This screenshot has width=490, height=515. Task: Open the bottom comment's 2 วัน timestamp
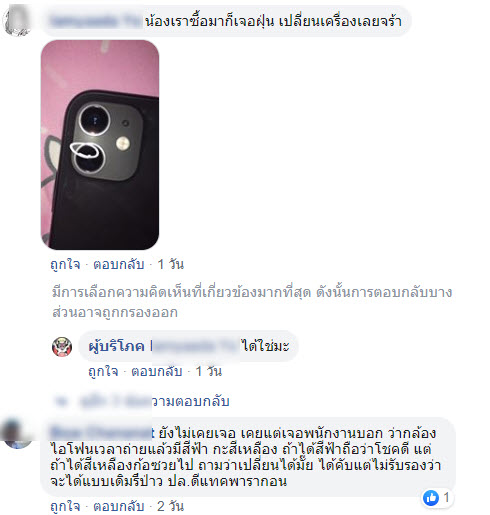[170, 506]
